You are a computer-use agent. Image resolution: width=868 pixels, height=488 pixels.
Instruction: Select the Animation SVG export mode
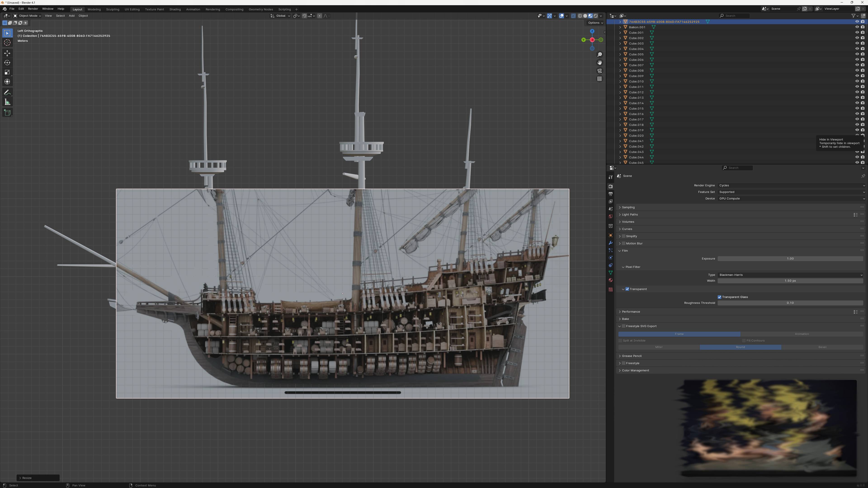[802, 334]
